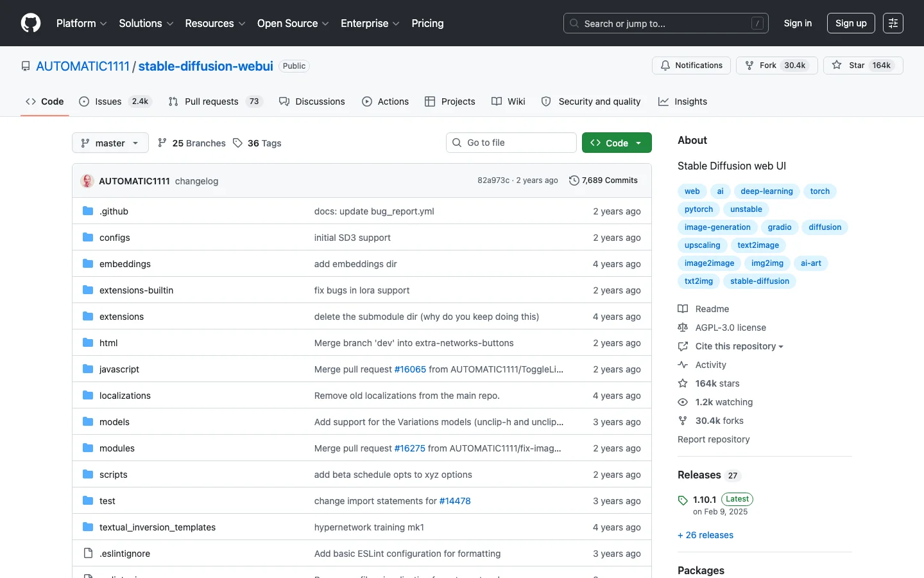Open commit hash 82a973c
This screenshot has height=578, width=924.
(493, 180)
